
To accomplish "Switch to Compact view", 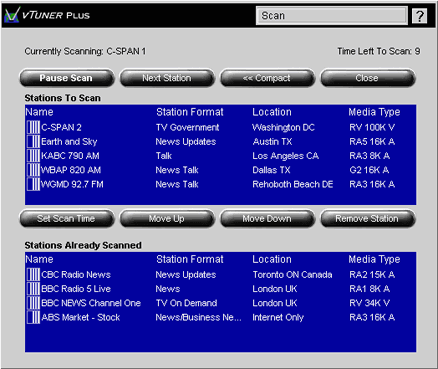I will (x=267, y=78).
